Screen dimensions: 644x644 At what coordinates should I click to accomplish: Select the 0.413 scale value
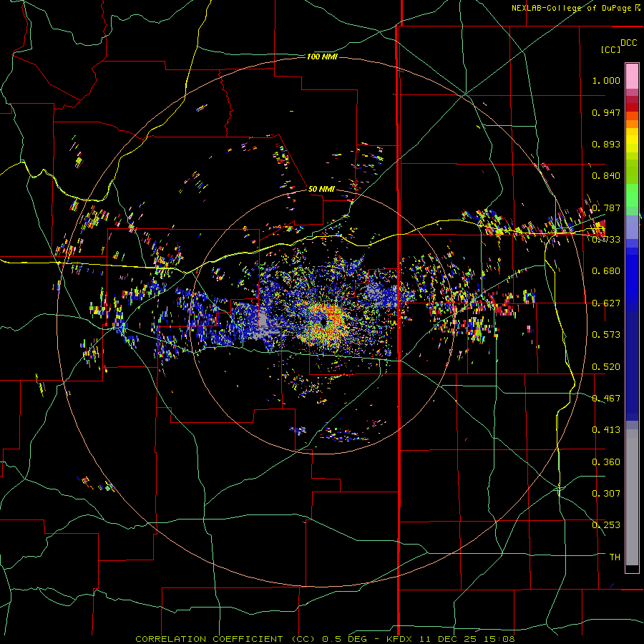[606, 430]
